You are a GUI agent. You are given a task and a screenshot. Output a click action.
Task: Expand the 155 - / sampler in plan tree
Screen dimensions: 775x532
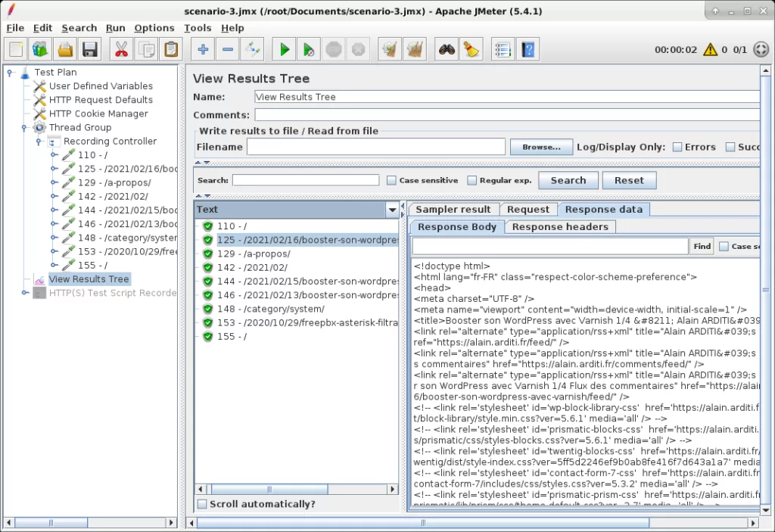(x=54, y=266)
